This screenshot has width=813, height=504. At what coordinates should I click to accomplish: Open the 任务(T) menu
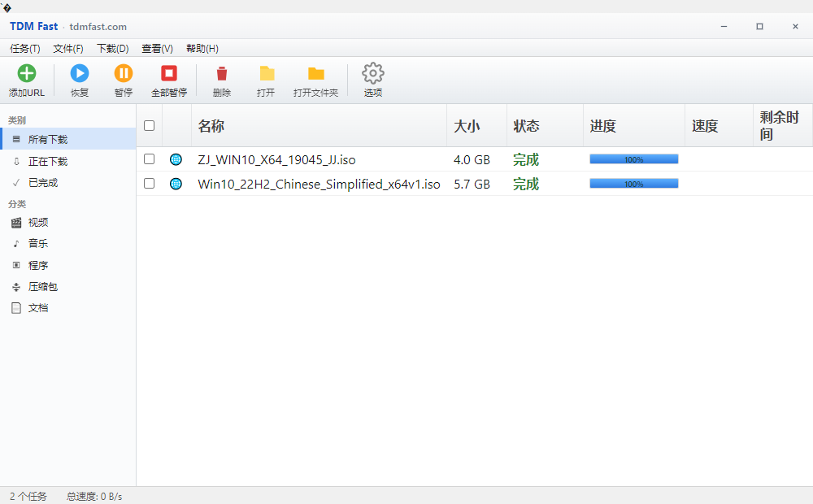click(x=25, y=48)
